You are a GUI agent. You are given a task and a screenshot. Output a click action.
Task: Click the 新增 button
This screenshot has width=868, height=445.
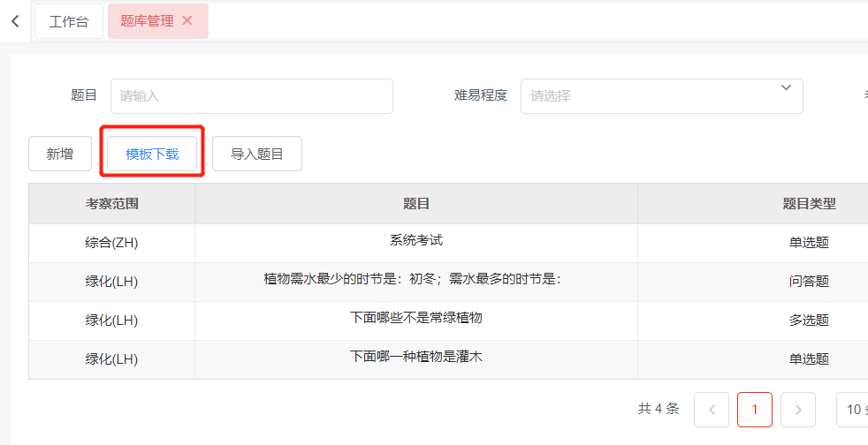pos(60,154)
